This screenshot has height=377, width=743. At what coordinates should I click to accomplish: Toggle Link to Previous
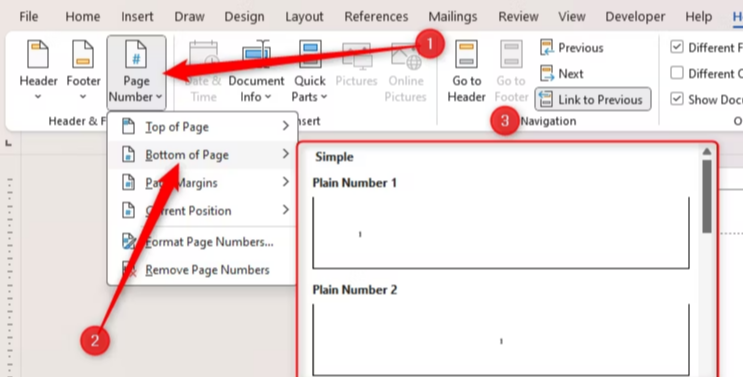[x=593, y=99]
